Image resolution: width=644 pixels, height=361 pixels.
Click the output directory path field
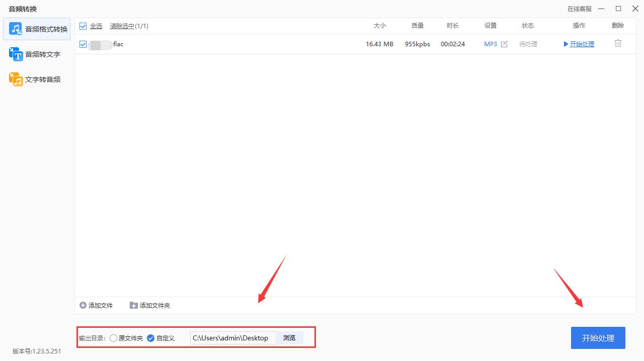(232, 338)
